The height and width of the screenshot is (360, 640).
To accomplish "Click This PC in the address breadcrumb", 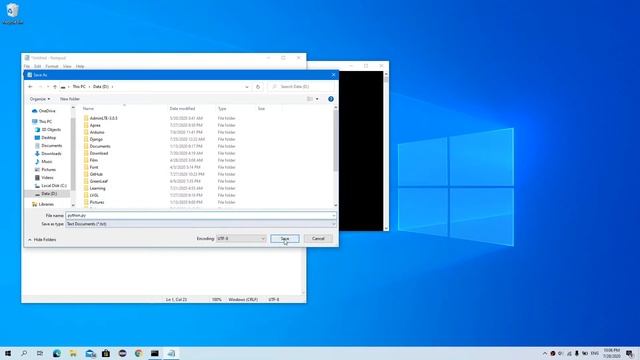I will coord(79,87).
